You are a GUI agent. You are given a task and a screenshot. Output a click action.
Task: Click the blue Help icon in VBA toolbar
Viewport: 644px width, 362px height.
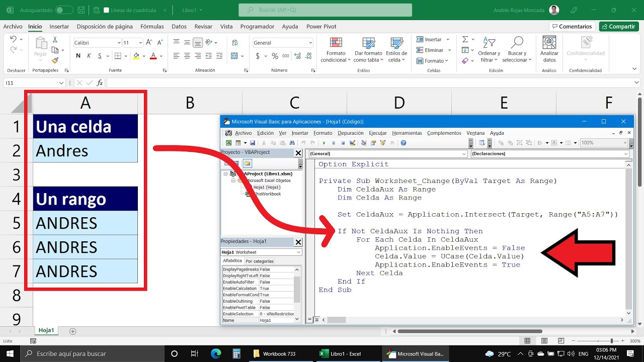tap(404, 143)
